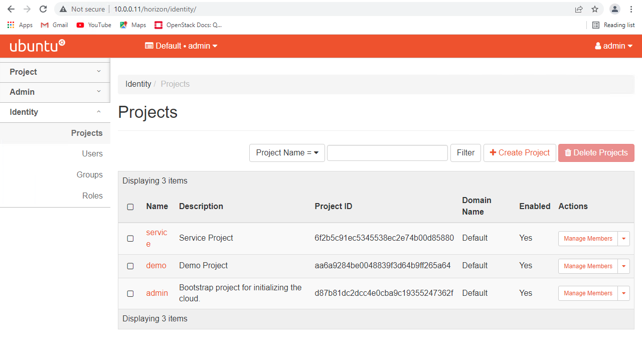Open the admin user menu
Screen dimensions: 642x364
pos(614,46)
